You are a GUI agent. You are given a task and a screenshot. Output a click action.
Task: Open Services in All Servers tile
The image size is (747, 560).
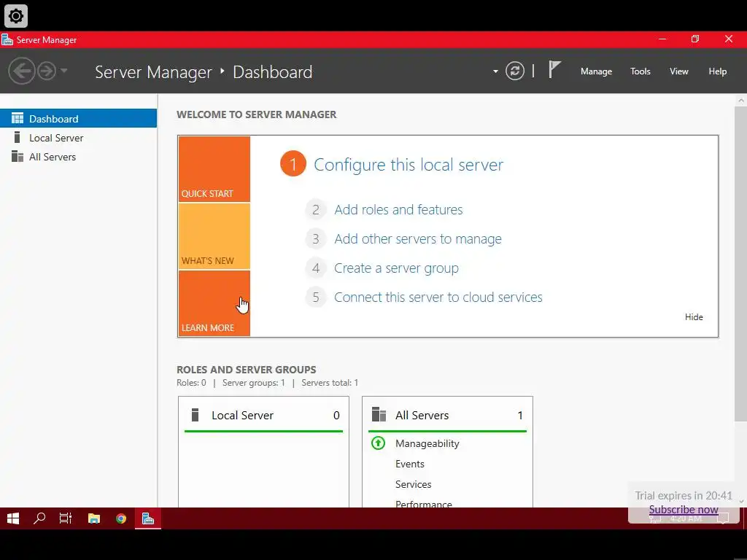tap(413, 484)
